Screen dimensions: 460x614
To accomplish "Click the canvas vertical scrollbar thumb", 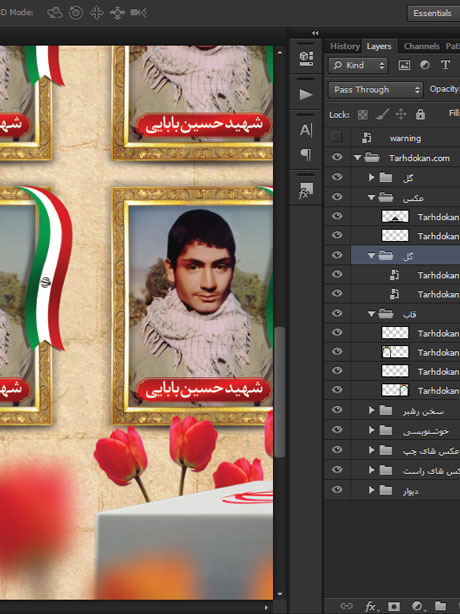I will pyautogui.click(x=280, y=392).
